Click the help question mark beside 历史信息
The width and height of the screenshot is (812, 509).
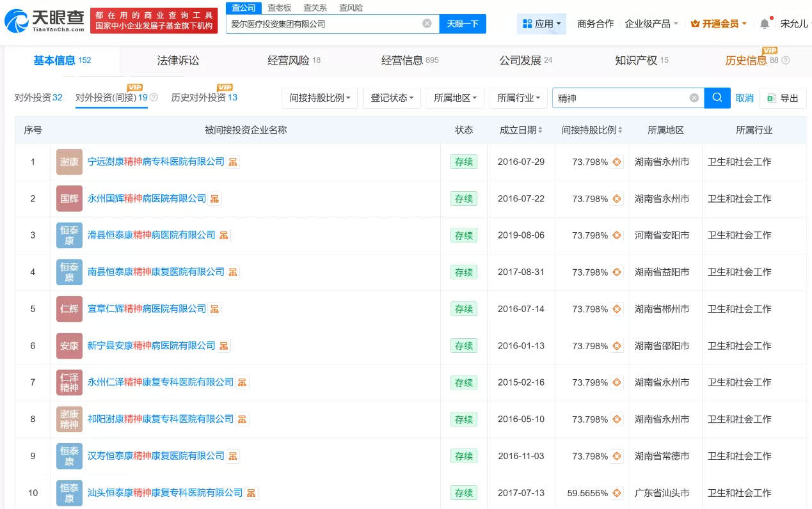(786, 61)
